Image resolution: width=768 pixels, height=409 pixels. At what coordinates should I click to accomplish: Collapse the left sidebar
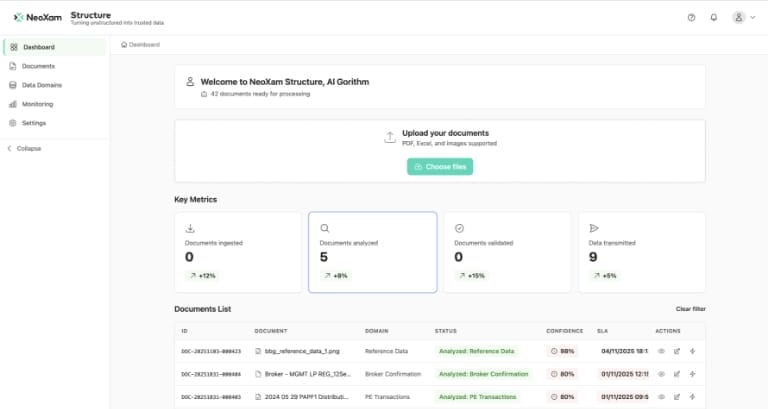25,148
